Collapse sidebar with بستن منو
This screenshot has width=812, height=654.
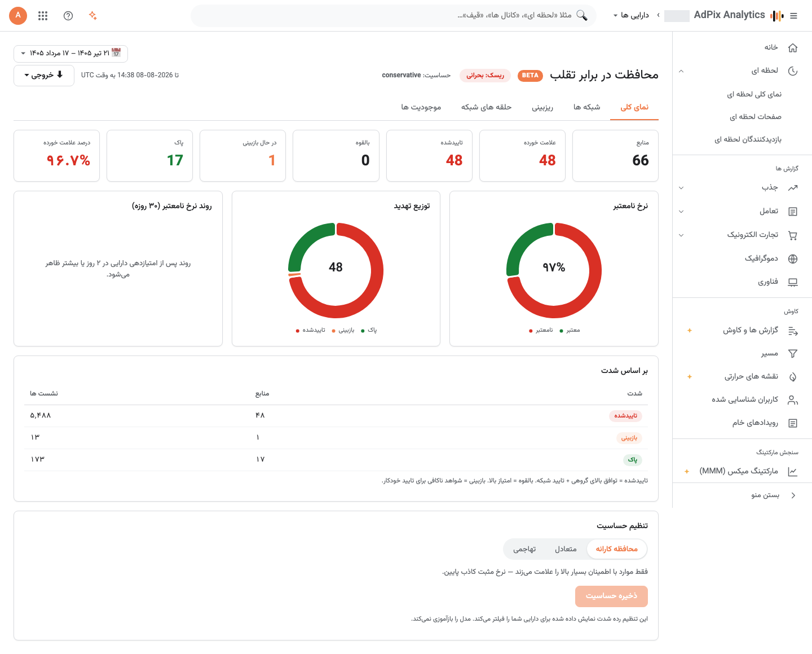(742, 495)
